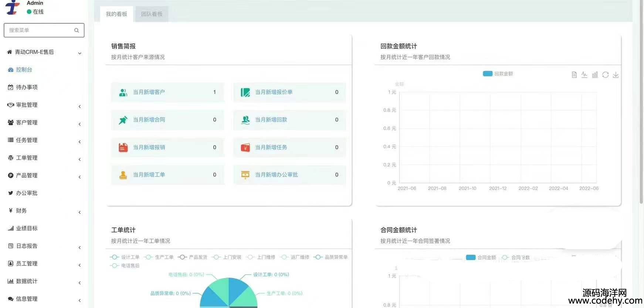The height and width of the screenshot is (308, 644).
Task: Click the 产品管理 circled P icon
Action: pos(11,176)
